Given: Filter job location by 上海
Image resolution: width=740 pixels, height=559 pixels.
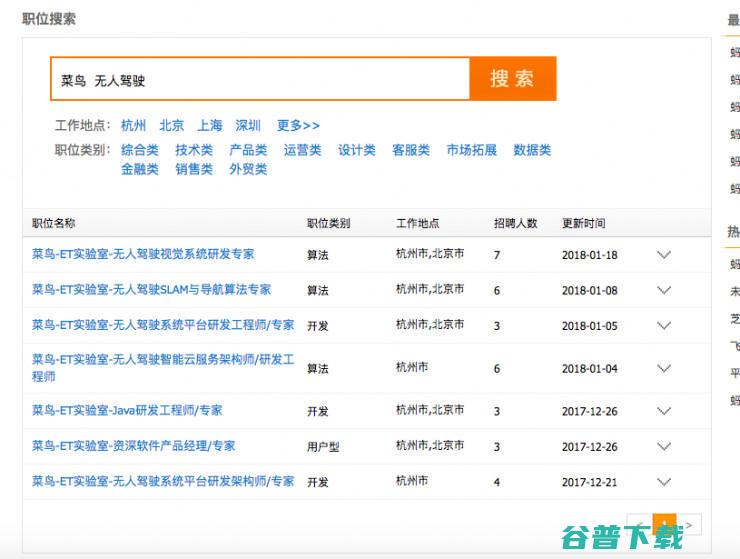Looking at the screenshot, I should 210,126.
